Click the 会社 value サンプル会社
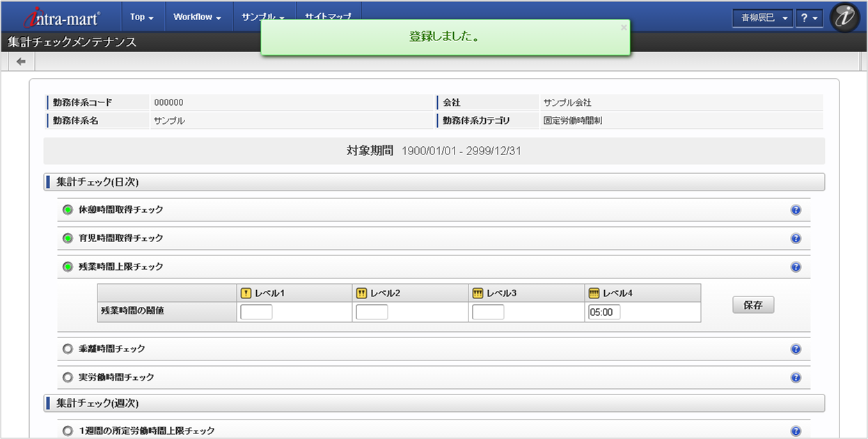868x439 pixels. (567, 103)
